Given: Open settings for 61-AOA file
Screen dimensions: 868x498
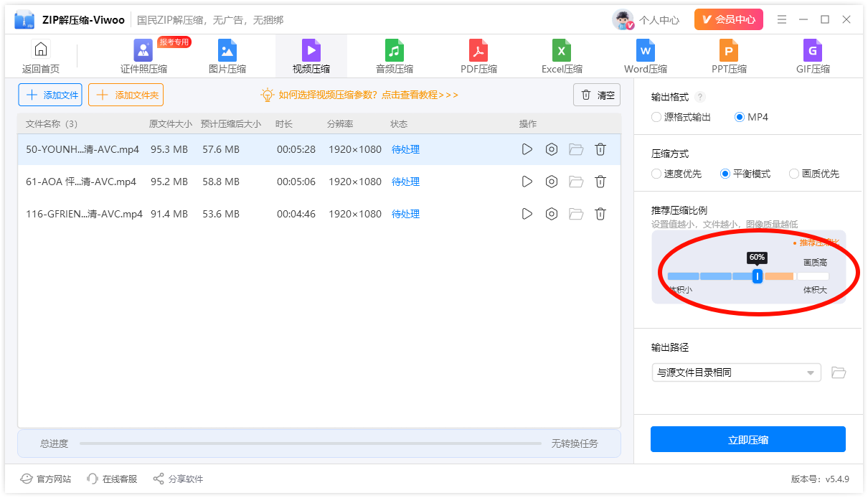Looking at the screenshot, I should [552, 182].
